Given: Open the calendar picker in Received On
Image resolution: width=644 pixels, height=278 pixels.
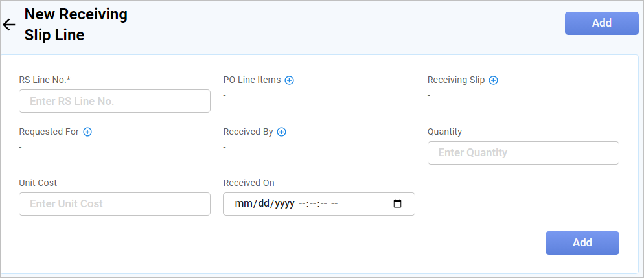Looking at the screenshot, I should click(398, 203).
